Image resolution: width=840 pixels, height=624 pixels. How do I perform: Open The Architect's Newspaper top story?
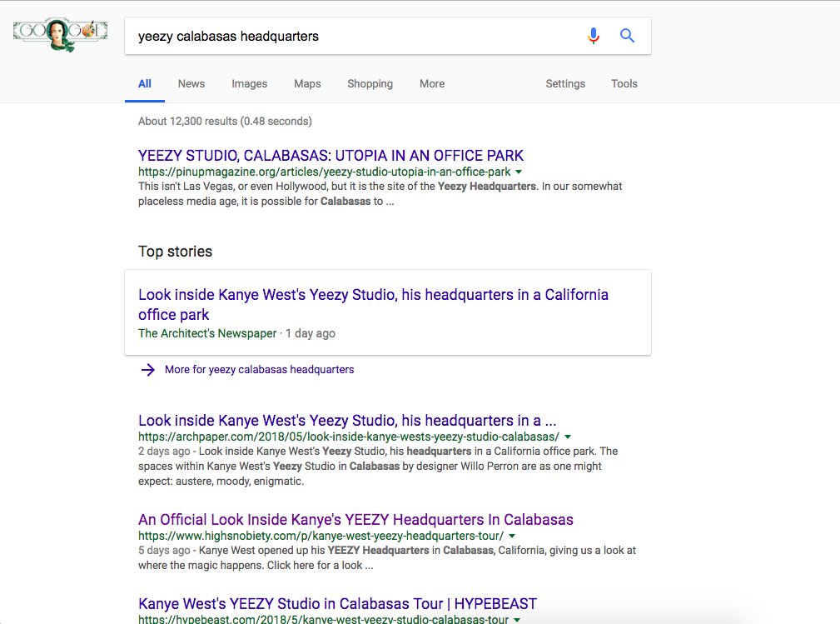pos(374,304)
